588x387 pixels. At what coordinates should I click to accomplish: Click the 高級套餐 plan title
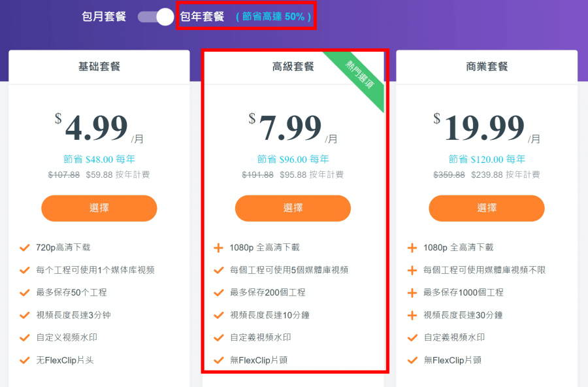pos(293,67)
